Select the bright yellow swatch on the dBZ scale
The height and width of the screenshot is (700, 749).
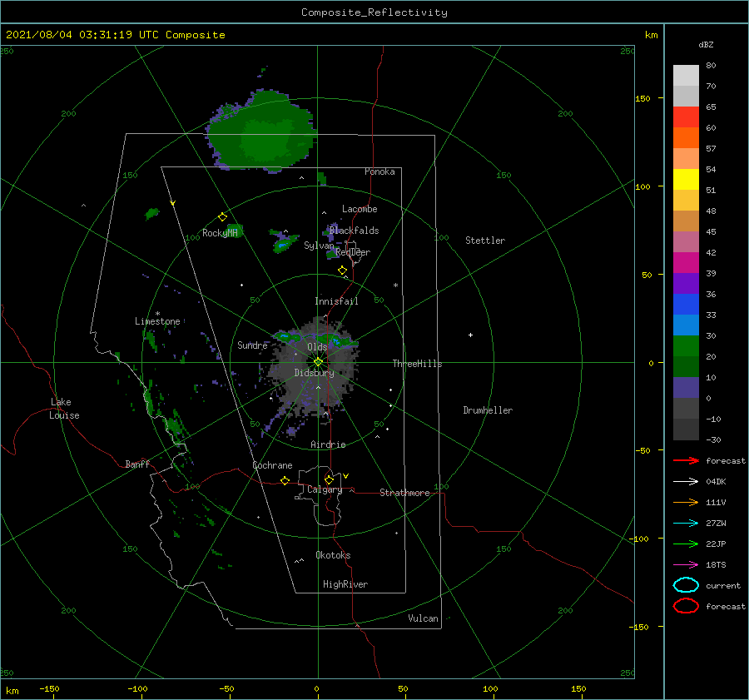click(x=686, y=180)
